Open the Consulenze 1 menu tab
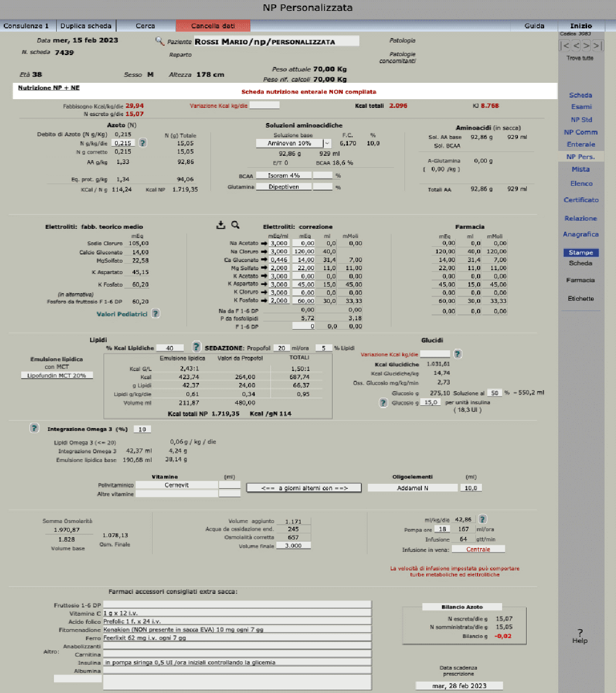Screen dimensions: 616x693 coord(26,26)
